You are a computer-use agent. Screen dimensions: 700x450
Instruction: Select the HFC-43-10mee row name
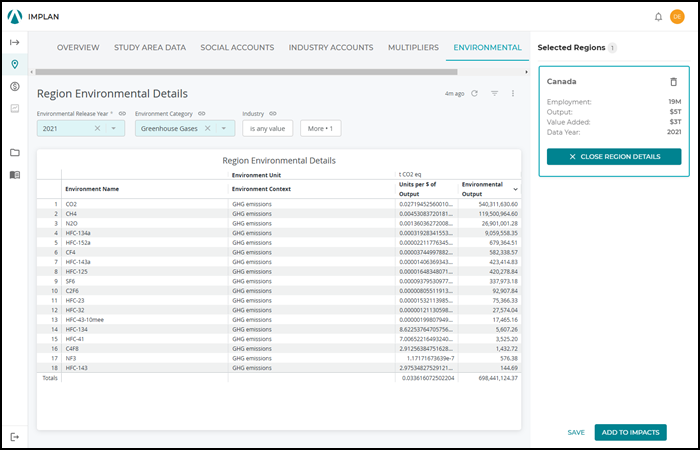85,320
